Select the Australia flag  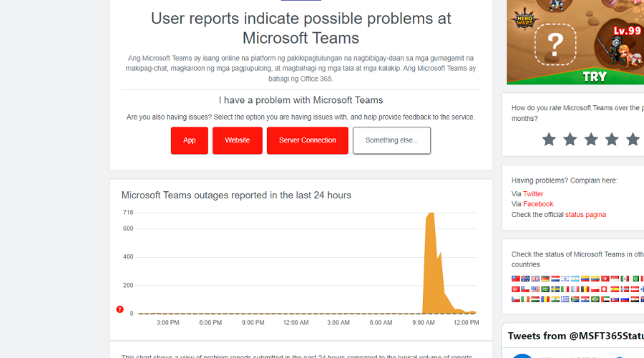pyautogui.click(x=525, y=279)
